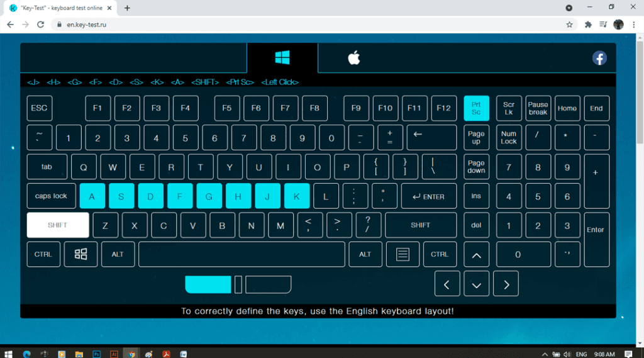
Task: Open File Explorer from taskbar
Action: 79,354
